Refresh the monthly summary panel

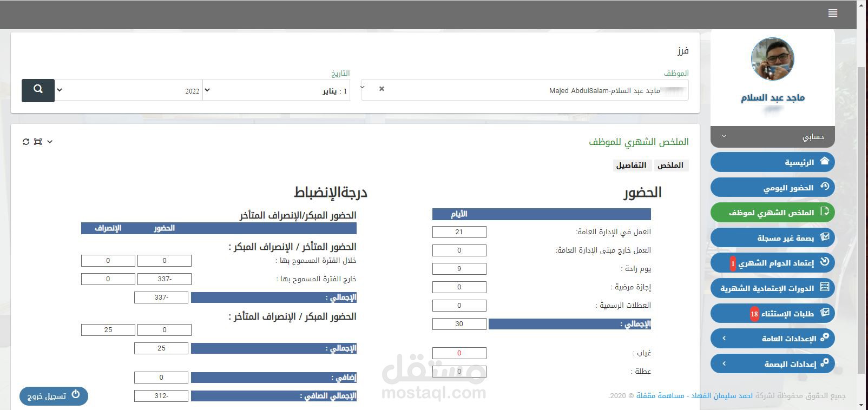click(x=25, y=142)
